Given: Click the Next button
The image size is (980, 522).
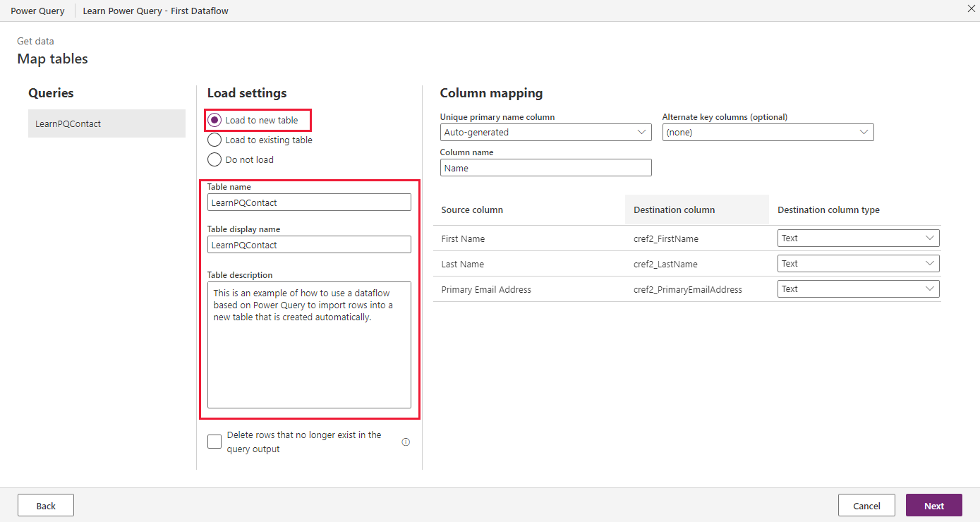Looking at the screenshot, I should pos(934,505).
